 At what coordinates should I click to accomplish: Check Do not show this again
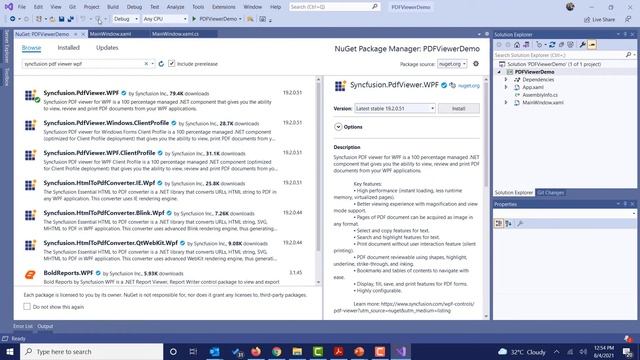(27, 307)
